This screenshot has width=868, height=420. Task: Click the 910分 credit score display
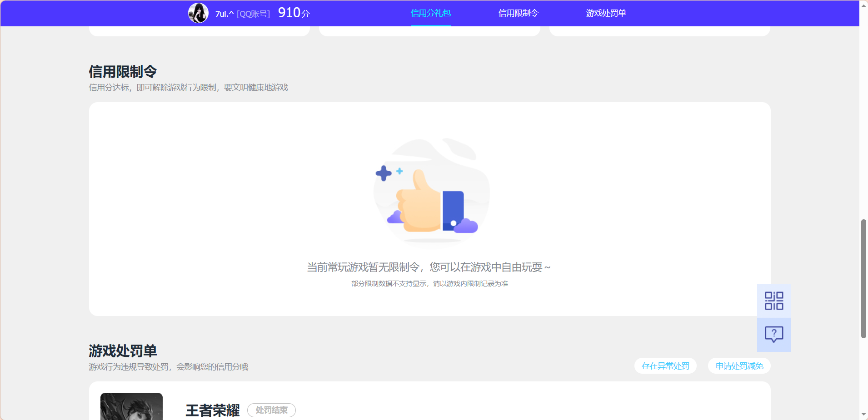[293, 13]
